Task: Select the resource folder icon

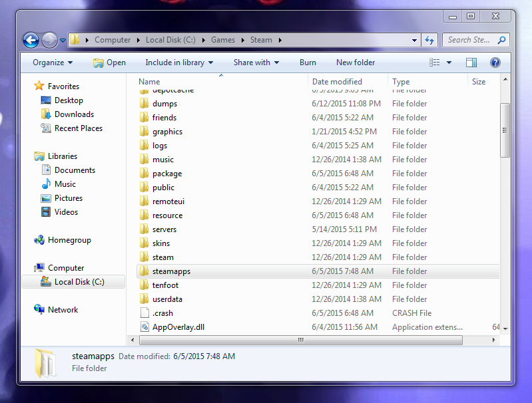Action: point(144,215)
